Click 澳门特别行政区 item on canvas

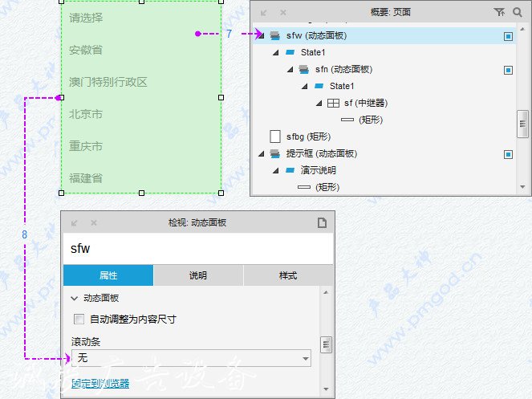pyautogui.click(x=108, y=82)
